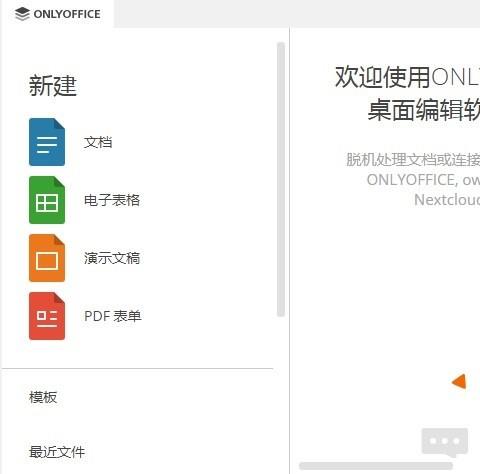Click the orange previous-slide arrow
Image resolution: width=480 pixels, height=474 pixels.
pos(459,382)
